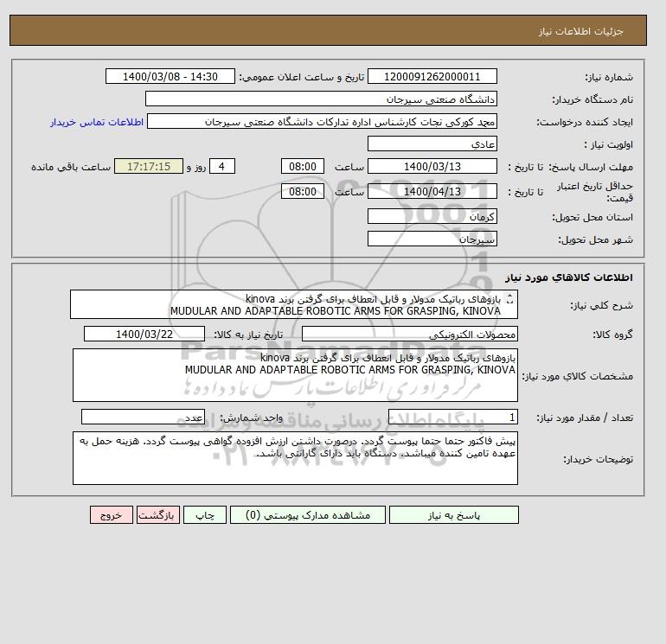Click the need date field 1400/03/22
This screenshot has width=666, height=644.
(x=144, y=334)
